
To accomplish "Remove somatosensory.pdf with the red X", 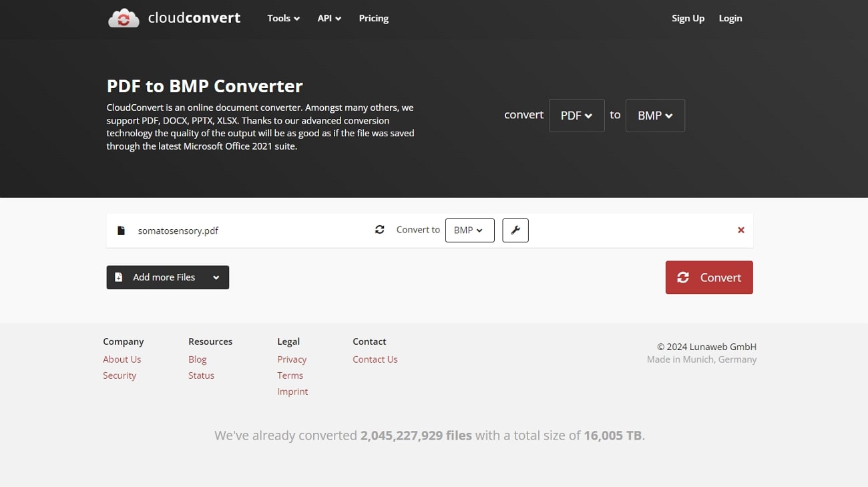I will click(741, 230).
